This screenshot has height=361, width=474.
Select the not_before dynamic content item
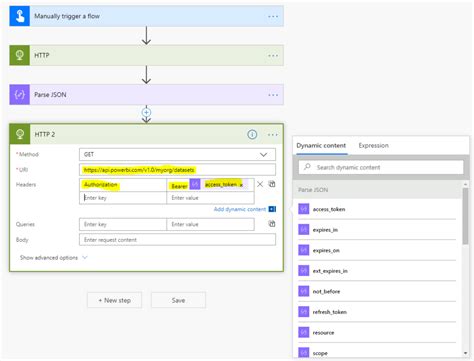point(377,292)
